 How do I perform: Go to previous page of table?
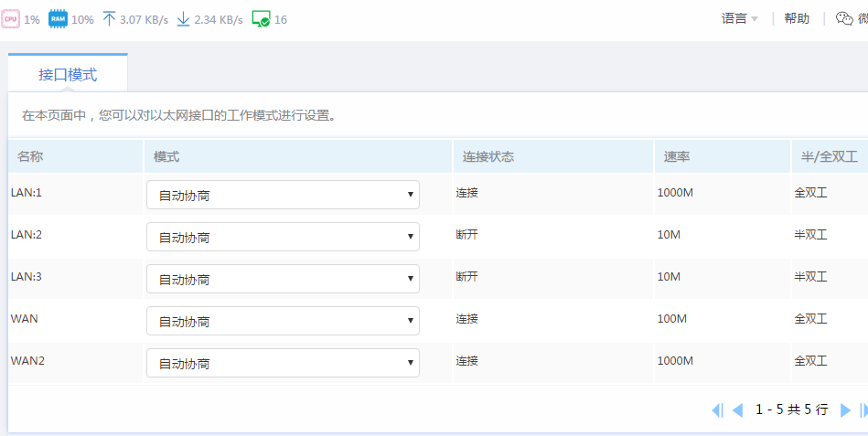coord(737,410)
